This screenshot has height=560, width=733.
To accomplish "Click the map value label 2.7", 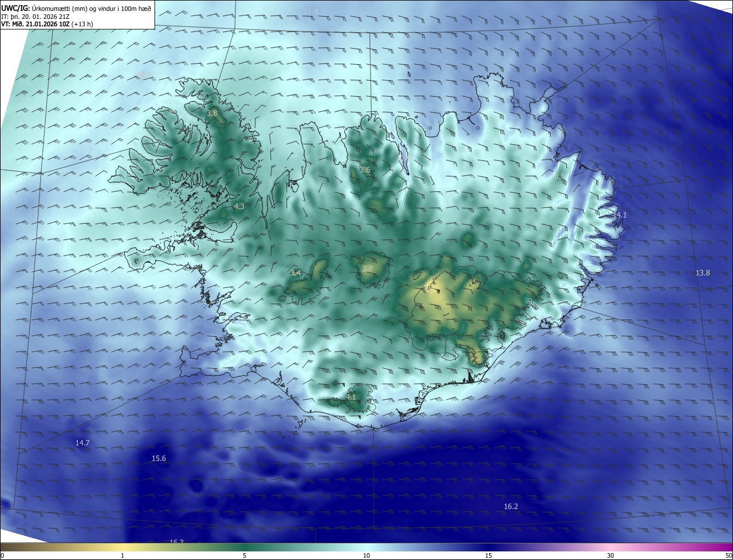I will [368, 269].
